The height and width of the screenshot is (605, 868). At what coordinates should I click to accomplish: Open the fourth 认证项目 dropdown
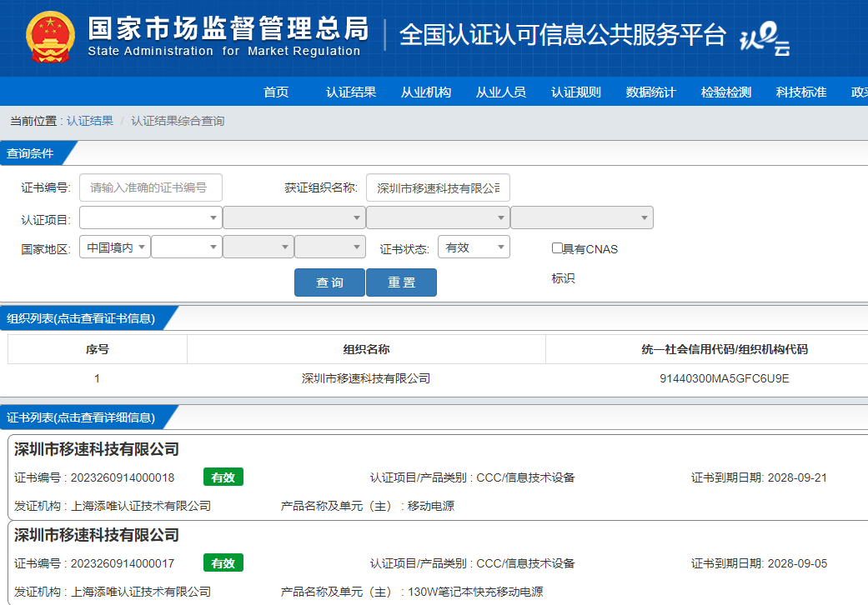582,217
